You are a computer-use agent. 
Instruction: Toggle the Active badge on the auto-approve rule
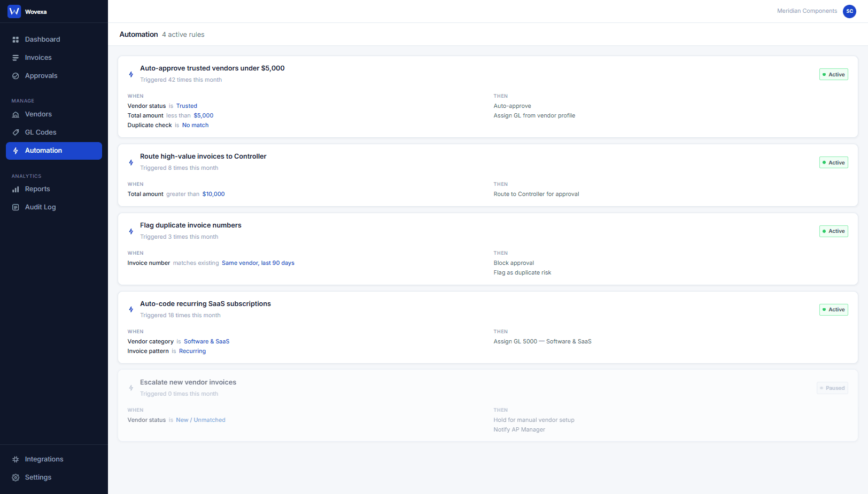click(x=833, y=74)
